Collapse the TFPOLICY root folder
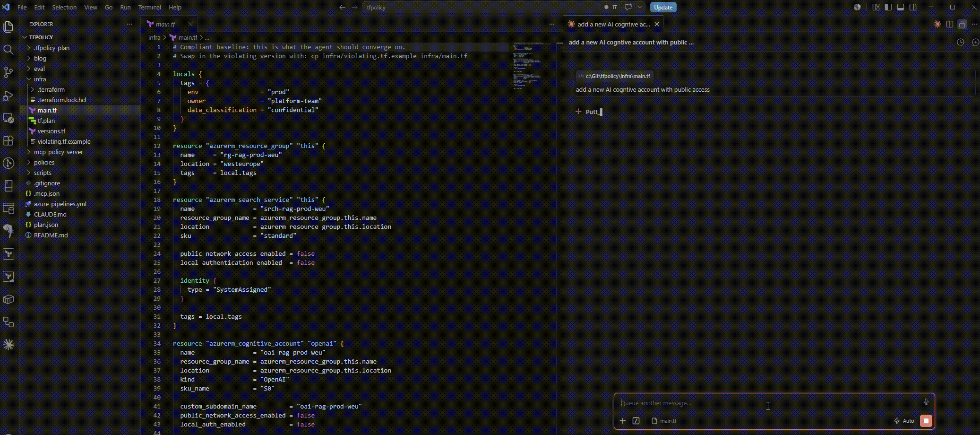This screenshot has width=980, height=435. [x=25, y=37]
